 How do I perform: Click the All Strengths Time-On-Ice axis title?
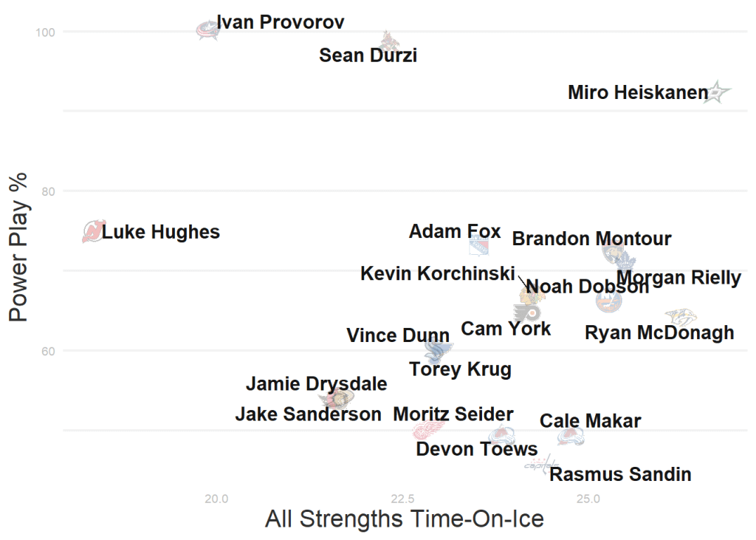pyautogui.click(x=404, y=519)
